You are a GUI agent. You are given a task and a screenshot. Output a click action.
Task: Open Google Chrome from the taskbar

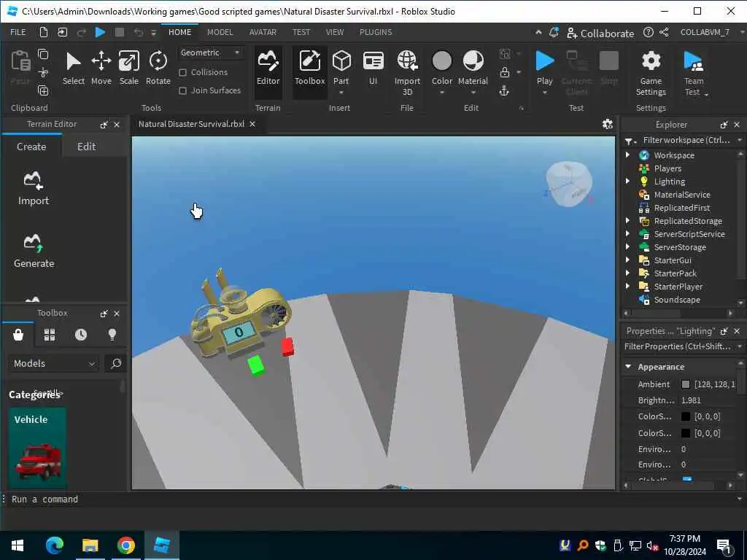[125, 545]
